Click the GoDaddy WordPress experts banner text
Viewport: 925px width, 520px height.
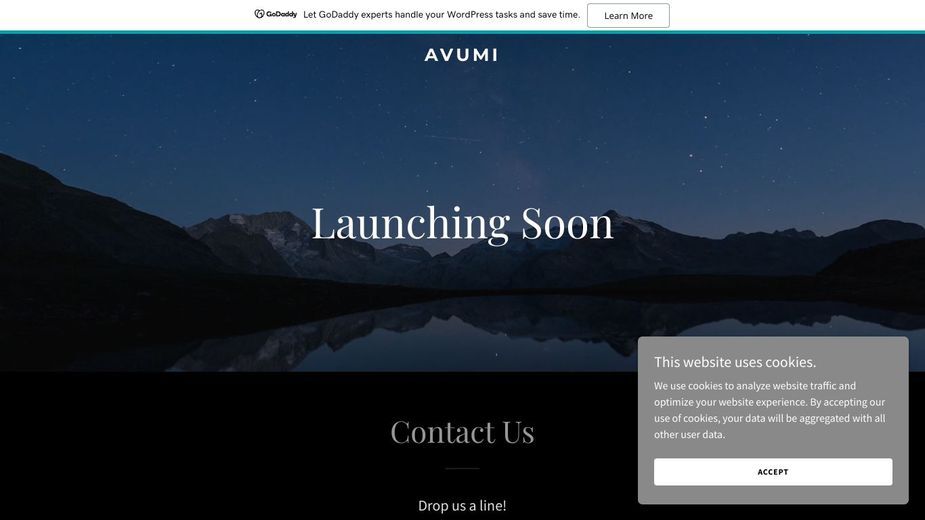coord(441,15)
